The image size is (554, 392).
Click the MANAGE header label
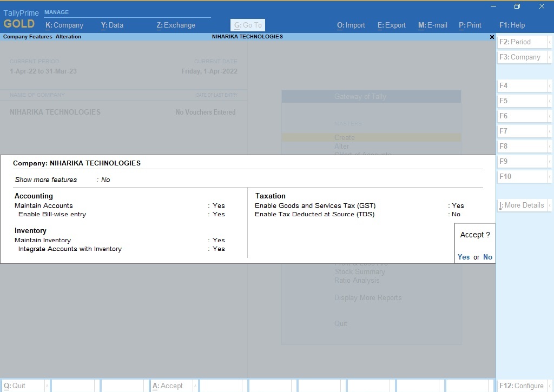(x=56, y=12)
